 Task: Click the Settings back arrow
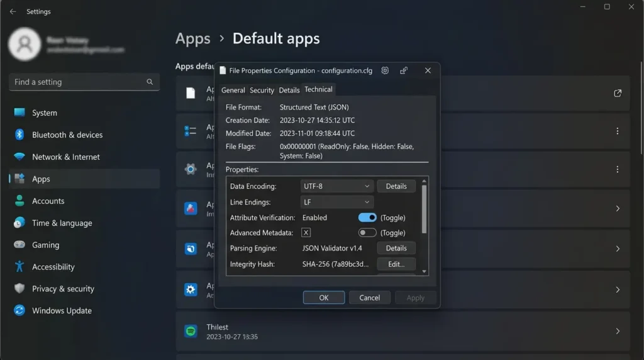[13, 11]
